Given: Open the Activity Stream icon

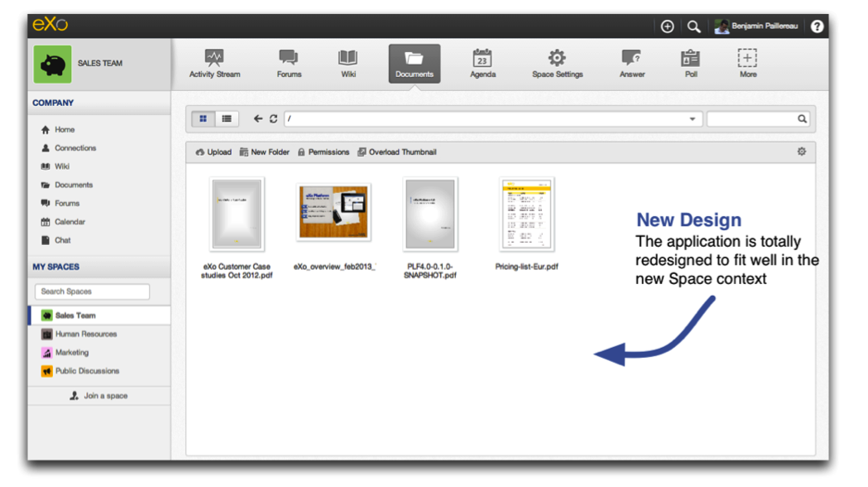Looking at the screenshot, I should (214, 58).
